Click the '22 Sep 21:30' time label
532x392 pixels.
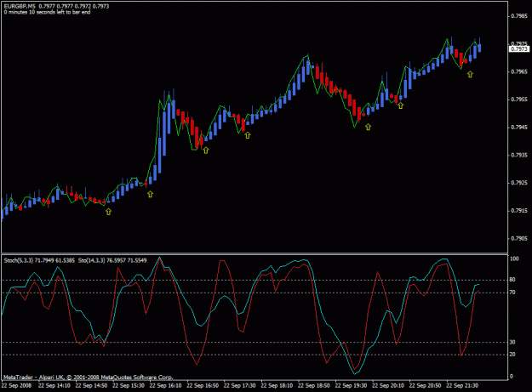tap(462, 385)
